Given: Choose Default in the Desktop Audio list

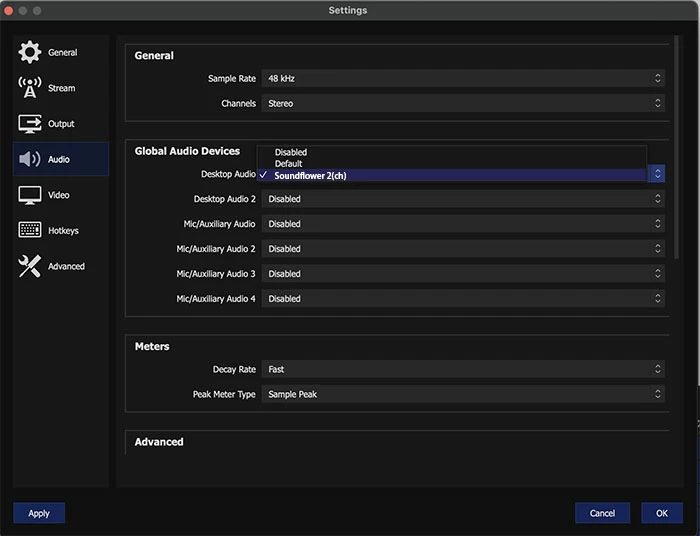Looking at the screenshot, I should pos(288,163).
